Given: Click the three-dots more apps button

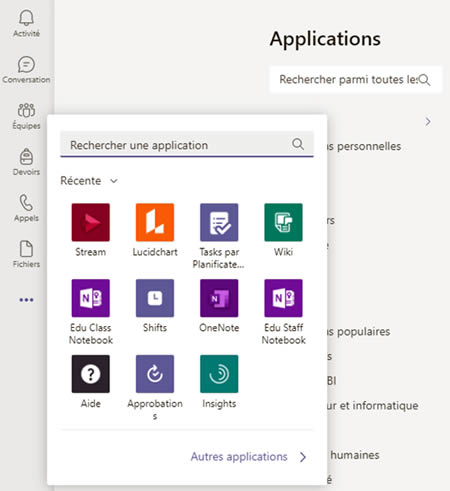Looking at the screenshot, I should [26, 300].
